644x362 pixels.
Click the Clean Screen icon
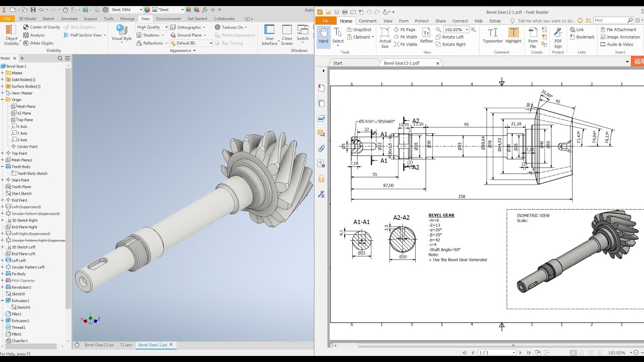click(x=287, y=30)
